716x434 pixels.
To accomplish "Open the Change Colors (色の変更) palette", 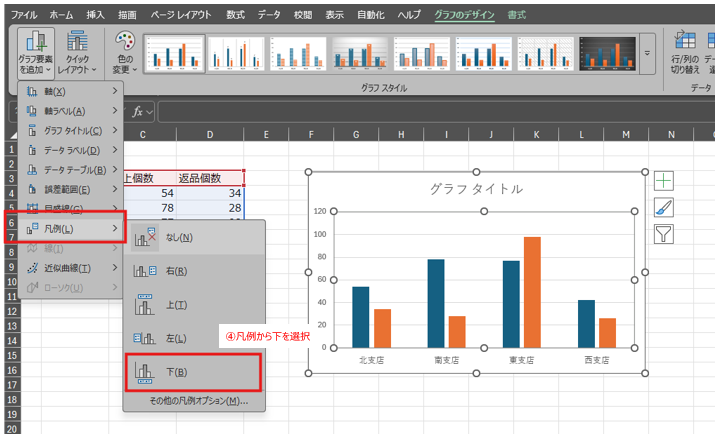I will click(124, 52).
